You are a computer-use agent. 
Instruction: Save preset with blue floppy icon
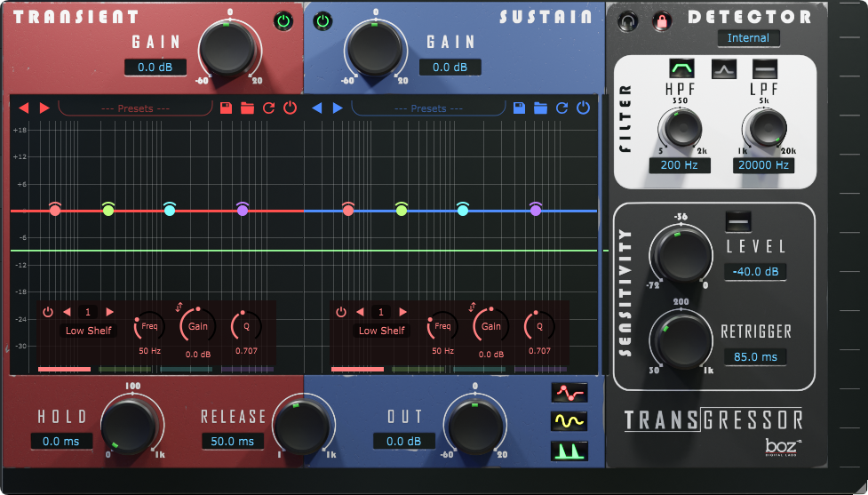pyautogui.click(x=519, y=108)
